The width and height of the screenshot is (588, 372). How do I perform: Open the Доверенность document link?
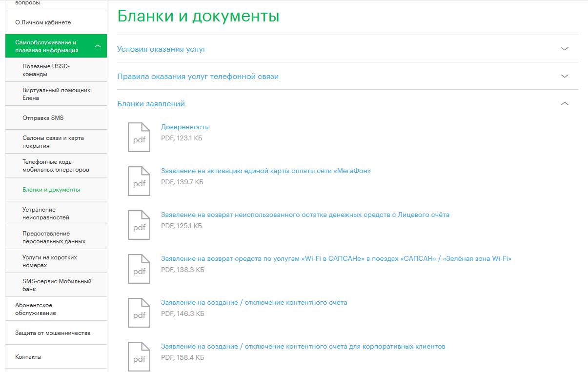coord(184,127)
